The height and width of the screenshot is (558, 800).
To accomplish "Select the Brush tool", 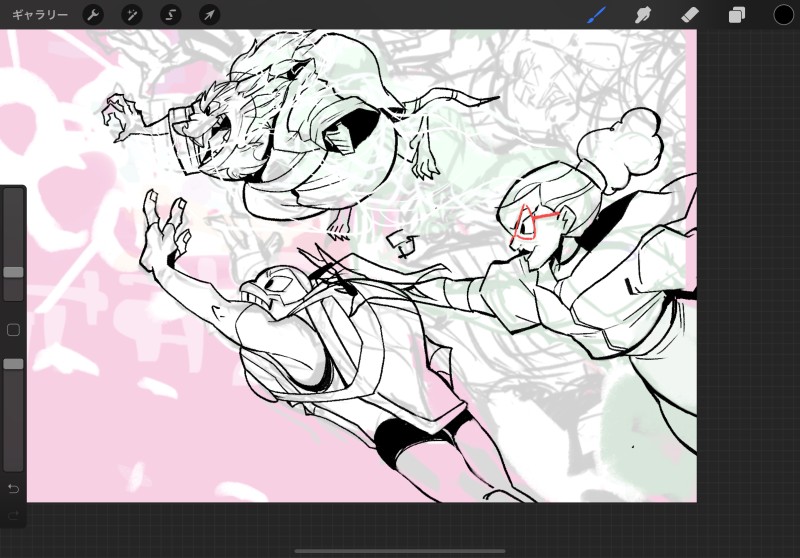I will click(x=596, y=15).
